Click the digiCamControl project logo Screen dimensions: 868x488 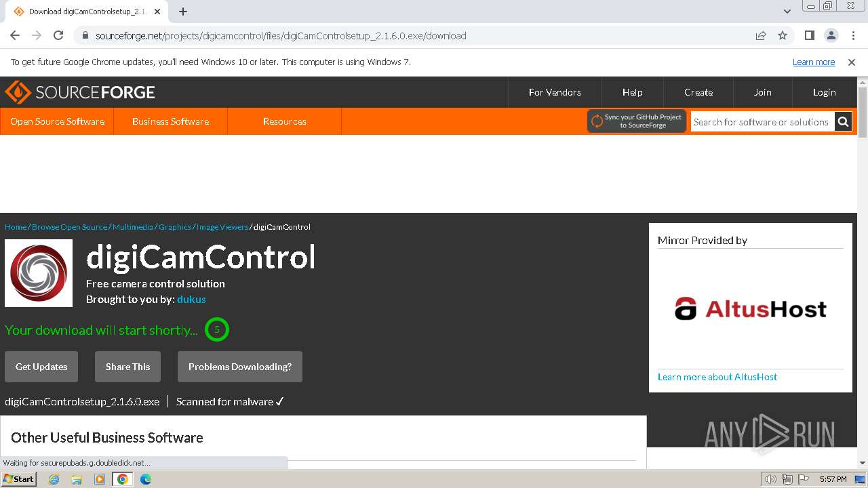[39, 273]
